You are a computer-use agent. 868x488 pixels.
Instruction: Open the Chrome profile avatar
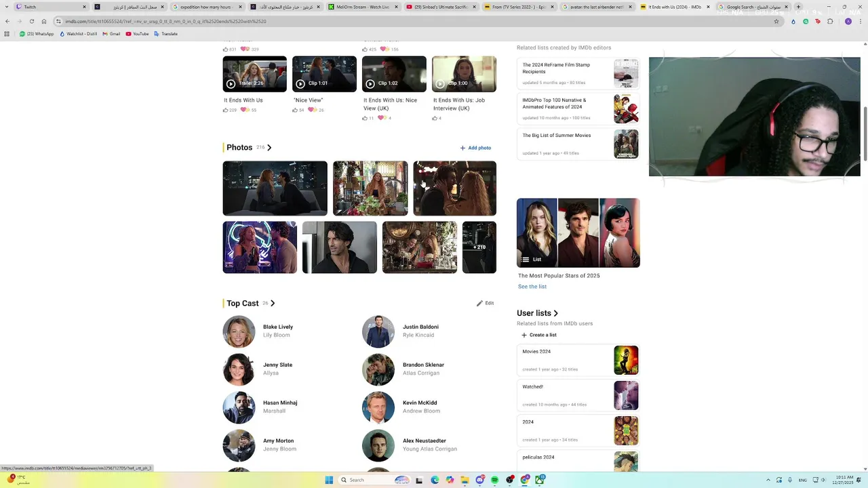848,21
